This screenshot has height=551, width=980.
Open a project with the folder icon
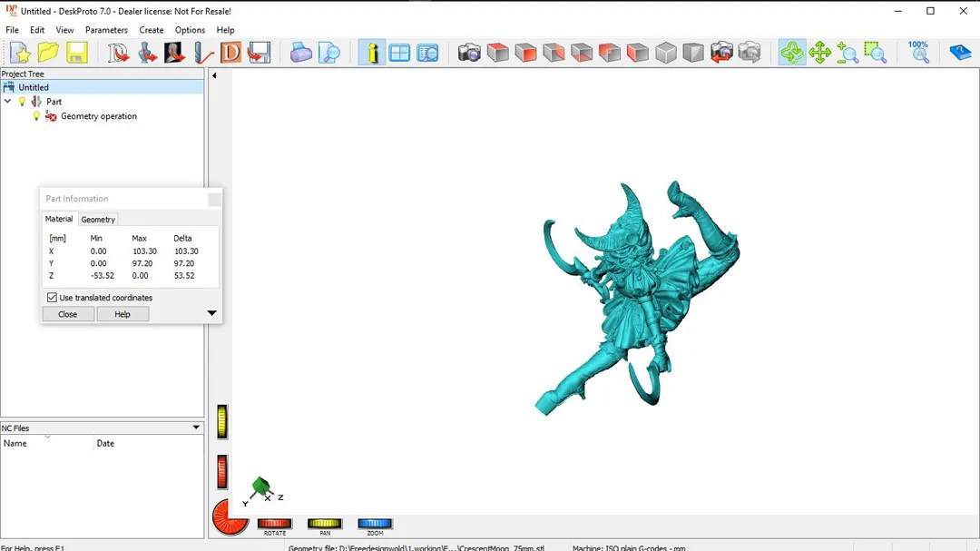(48, 54)
